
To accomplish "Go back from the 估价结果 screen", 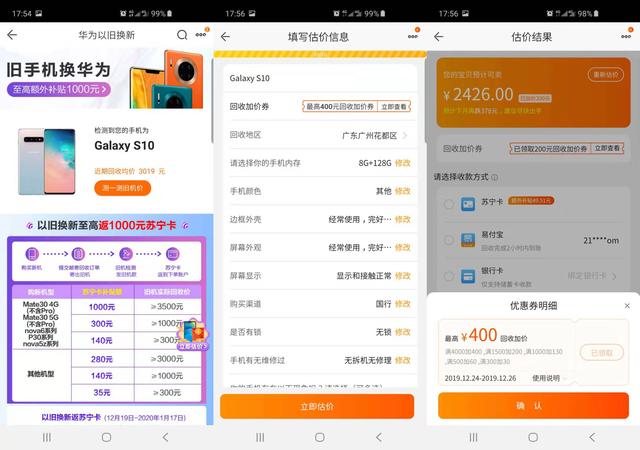I will tap(439, 37).
